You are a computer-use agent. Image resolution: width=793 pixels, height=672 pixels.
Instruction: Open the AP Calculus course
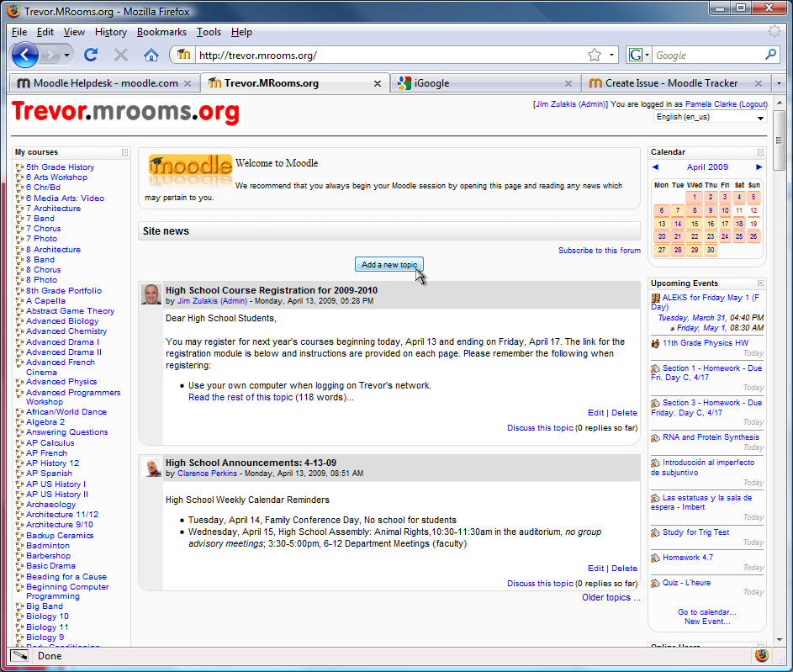tap(50, 443)
